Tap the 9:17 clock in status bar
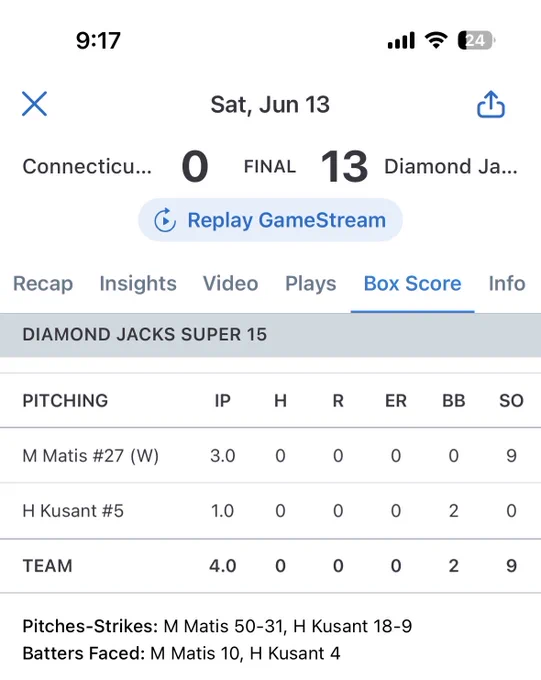Screen dimensions: 541x680 pos(98,41)
